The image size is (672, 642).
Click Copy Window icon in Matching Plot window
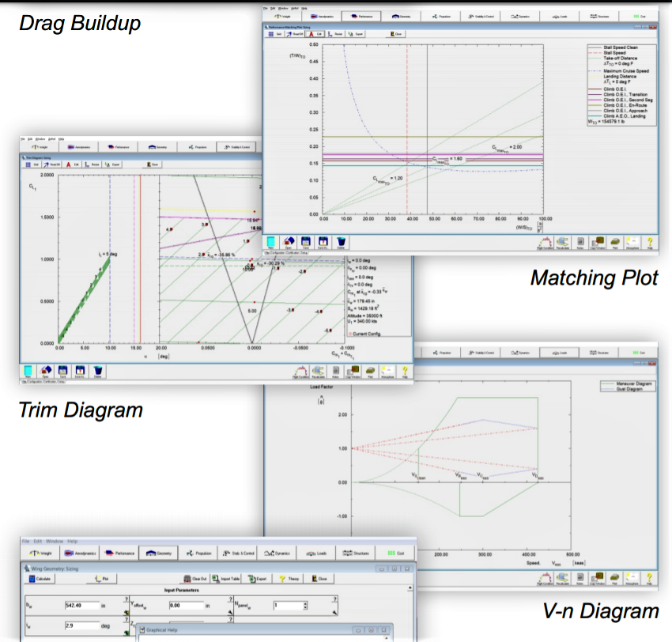pyautogui.click(x=598, y=243)
